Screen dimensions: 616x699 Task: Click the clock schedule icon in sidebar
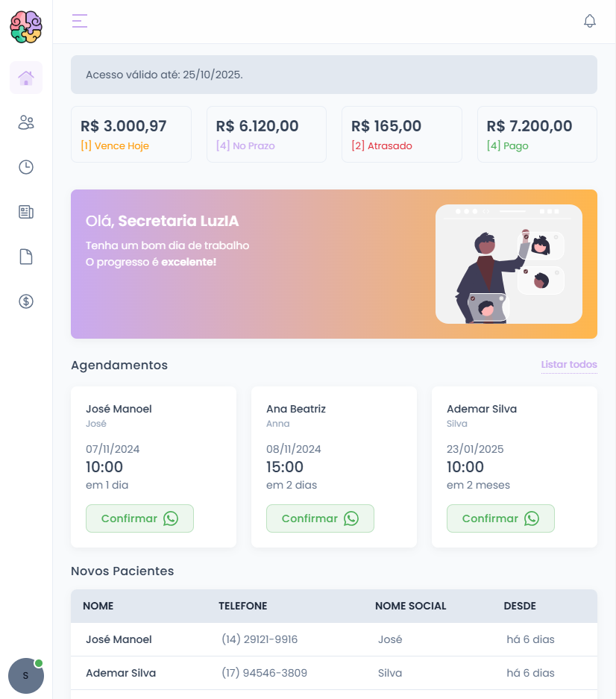click(x=26, y=167)
